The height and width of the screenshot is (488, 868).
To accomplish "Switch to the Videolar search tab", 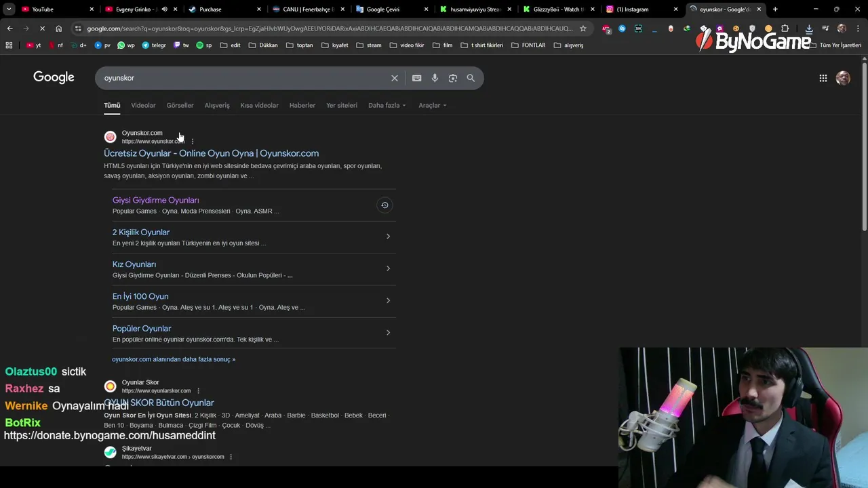I will click(143, 105).
